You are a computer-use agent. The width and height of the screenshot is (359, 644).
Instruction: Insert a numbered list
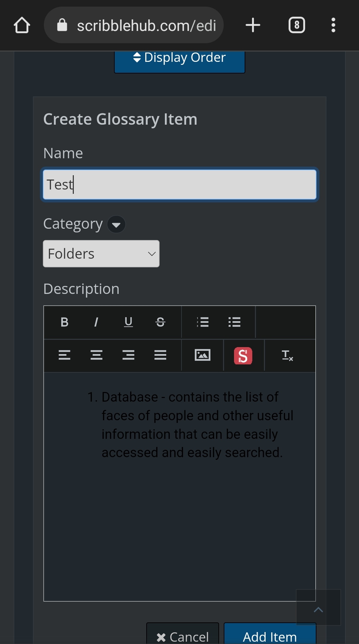(202, 322)
